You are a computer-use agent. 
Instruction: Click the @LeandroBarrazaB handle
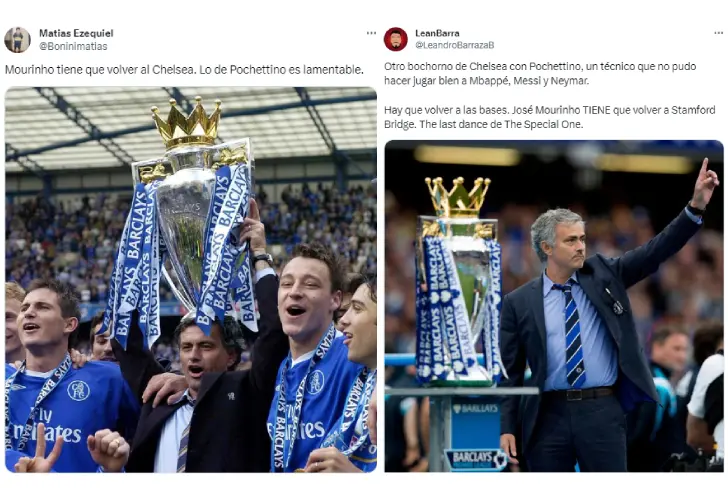click(x=454, y=45)
